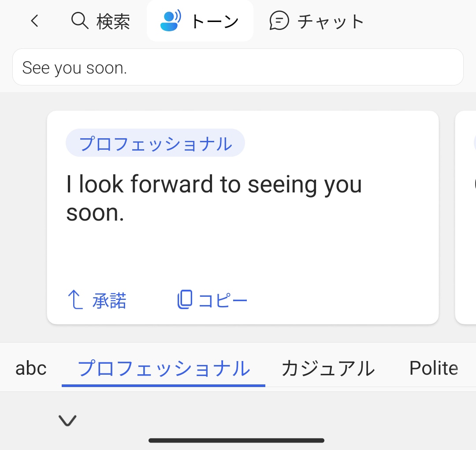Click the search magnifier icon
The width and height of the screenshot is (476, 450).
click(x=80, y=21)
